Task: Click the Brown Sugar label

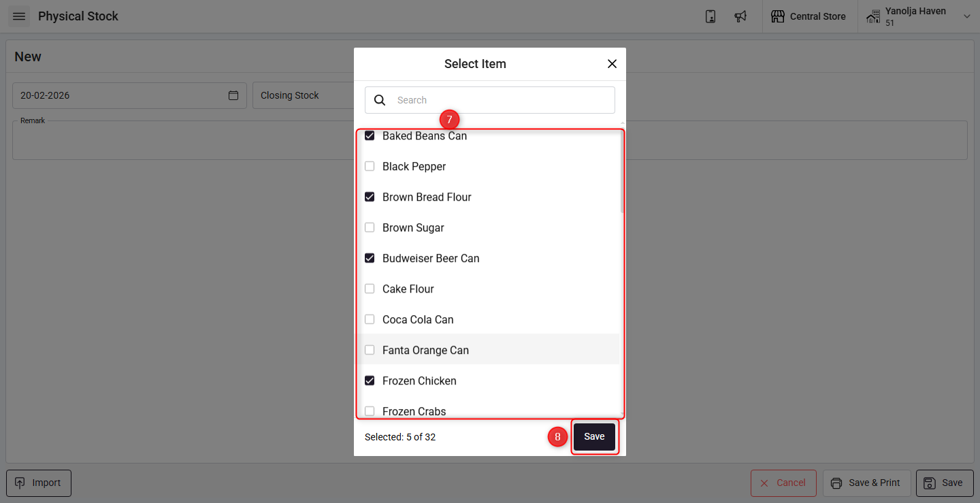Action: 413,227
